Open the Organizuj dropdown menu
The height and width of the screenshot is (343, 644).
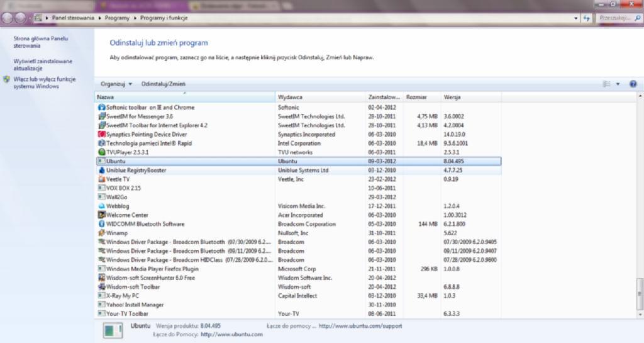pos(116,84)
